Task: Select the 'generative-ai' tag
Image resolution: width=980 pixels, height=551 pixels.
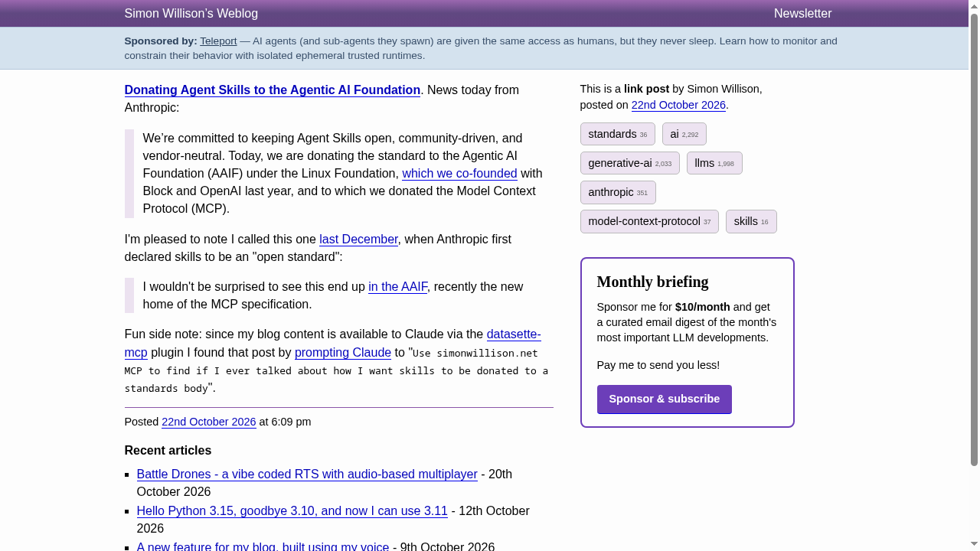Action: pos(630,163)
